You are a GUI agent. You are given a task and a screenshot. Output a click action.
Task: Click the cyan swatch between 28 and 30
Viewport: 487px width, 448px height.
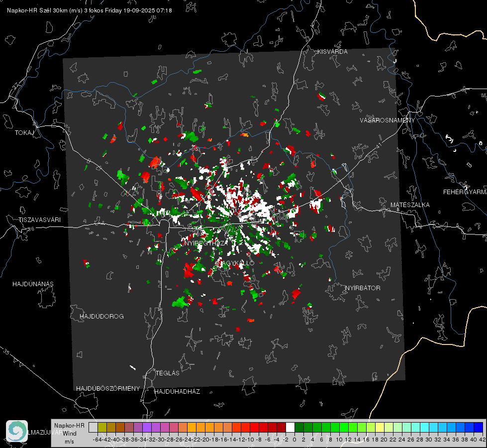pos(425,427)
